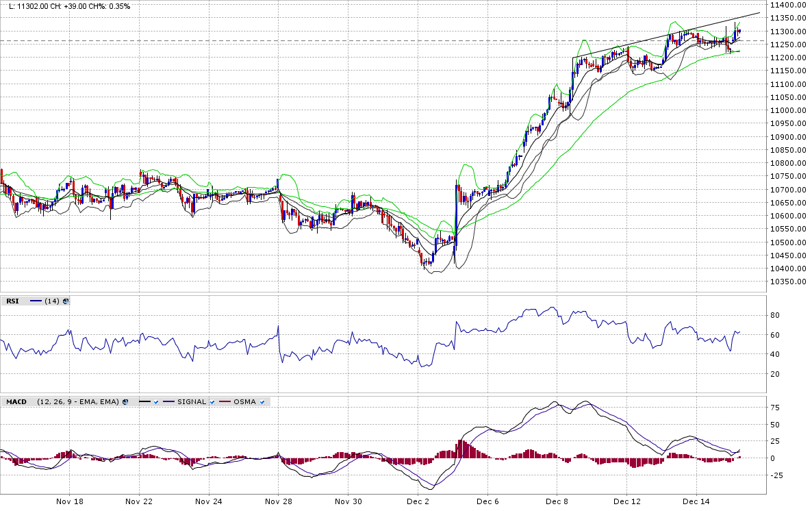The height and width of the screenshot is (511, 812).
Task: Click the RSI blue line color swatch
Action: coord(36,301)
